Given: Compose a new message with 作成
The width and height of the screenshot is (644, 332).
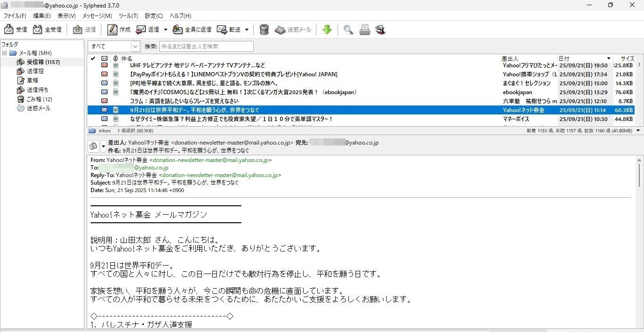Looking at the screenshot, I should pos(112,30).
